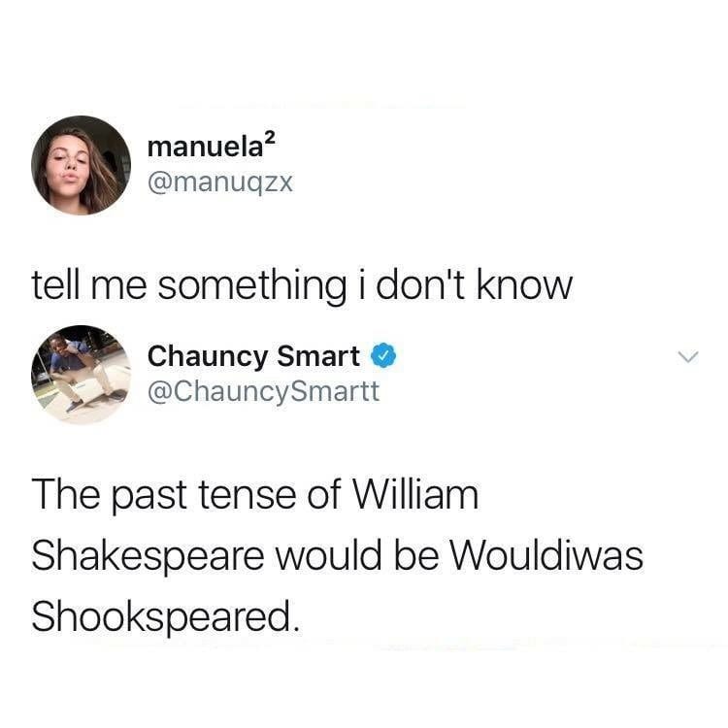The image size is (728, 728).
Task: Click the @ChauncySmartt handle
Action: pyautogui.click(x=263, y=392)
